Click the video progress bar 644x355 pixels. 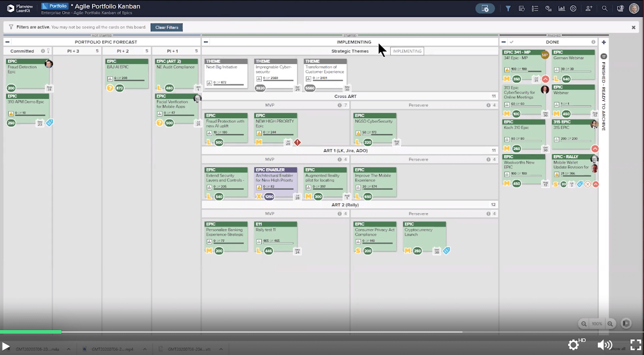[x=322, y=332]
